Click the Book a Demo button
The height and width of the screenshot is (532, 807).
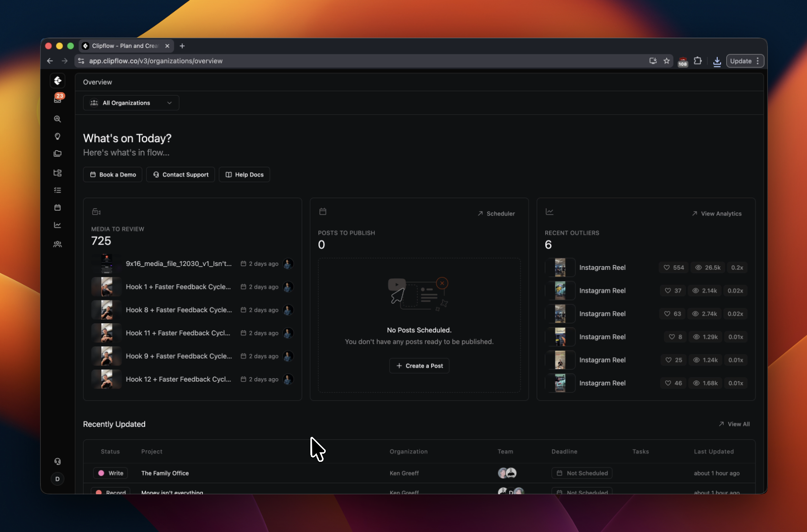click(113, 175)
